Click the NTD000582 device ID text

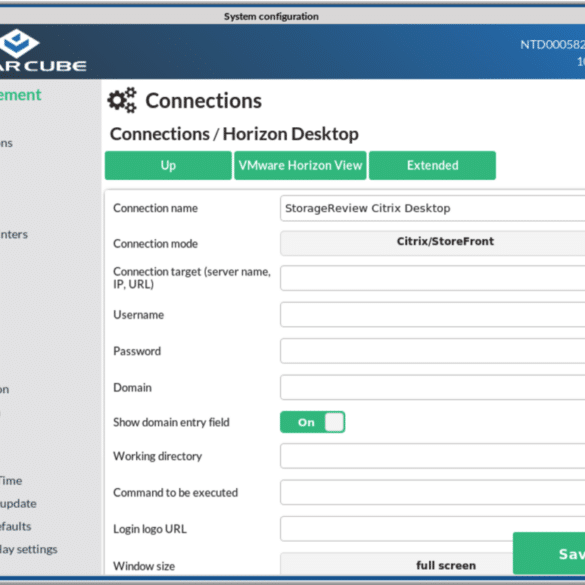(x=553, y=45)
